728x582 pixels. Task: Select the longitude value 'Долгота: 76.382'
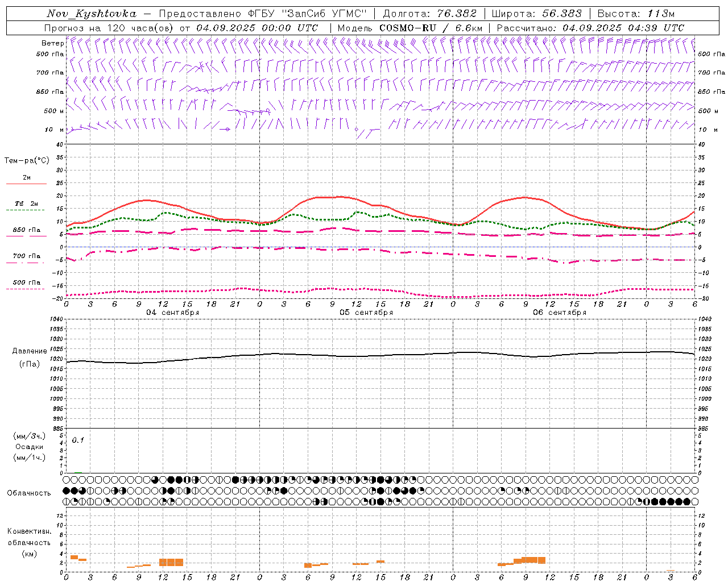point(430,14)
